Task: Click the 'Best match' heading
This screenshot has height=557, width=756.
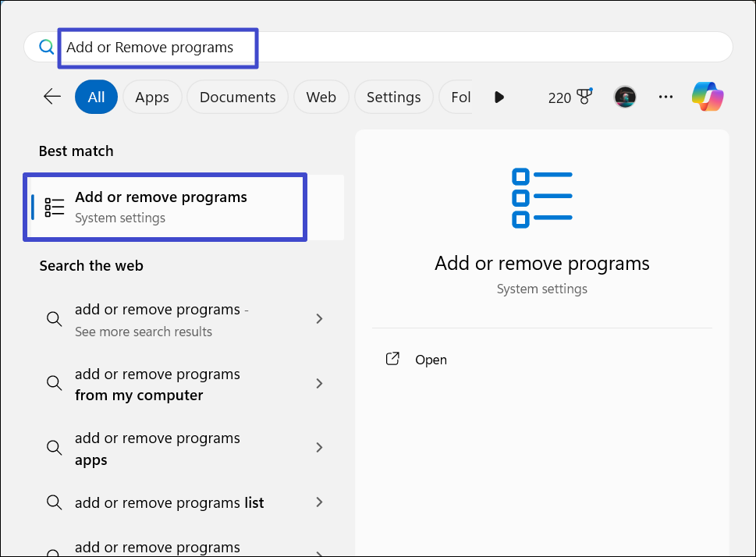Action: tap(76, 151)
